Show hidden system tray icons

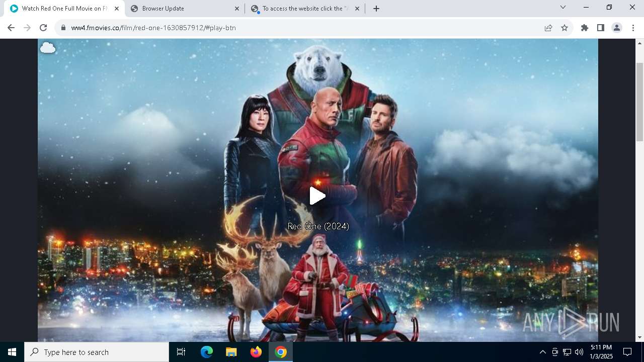pyautogui.click(x=542, y=352)
